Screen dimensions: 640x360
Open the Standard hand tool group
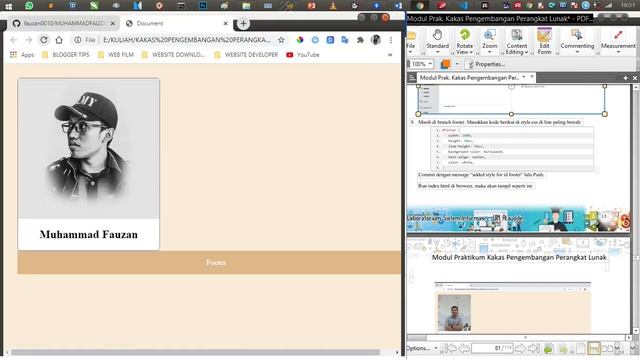437,41
